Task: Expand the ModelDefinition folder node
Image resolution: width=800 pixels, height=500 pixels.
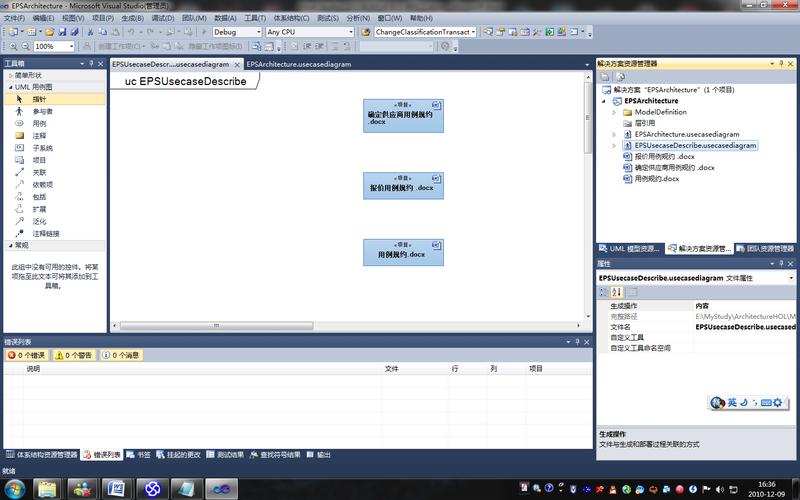Action: pyautogui.click(x=615, y=112)
